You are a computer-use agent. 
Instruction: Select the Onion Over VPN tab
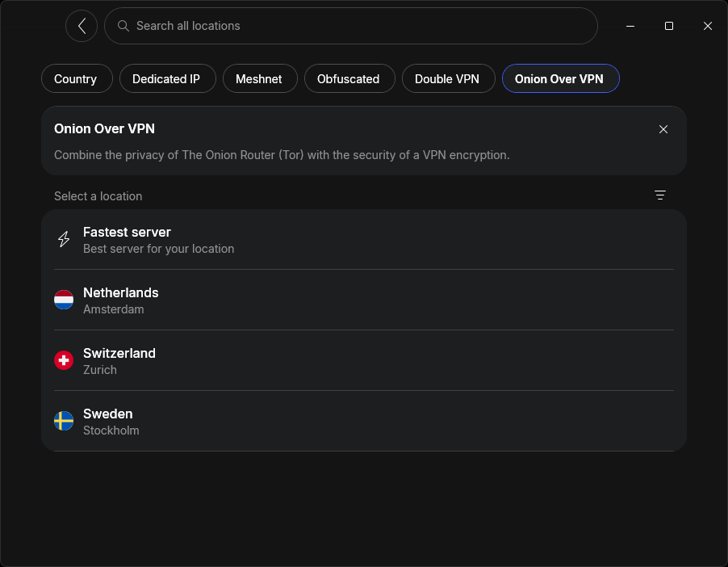pyautogui.click(x=560, y=78)
